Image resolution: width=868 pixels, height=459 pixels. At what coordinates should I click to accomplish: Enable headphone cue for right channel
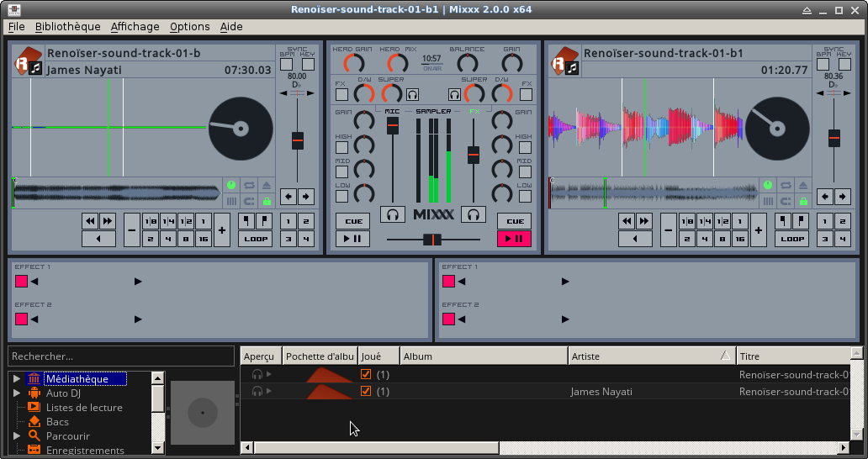tap(474, 214)
